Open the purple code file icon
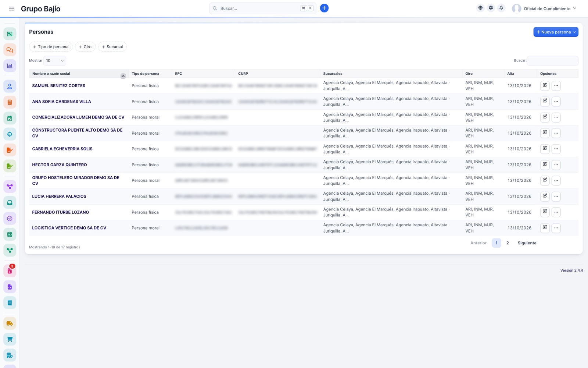 (x=10, y=287)
